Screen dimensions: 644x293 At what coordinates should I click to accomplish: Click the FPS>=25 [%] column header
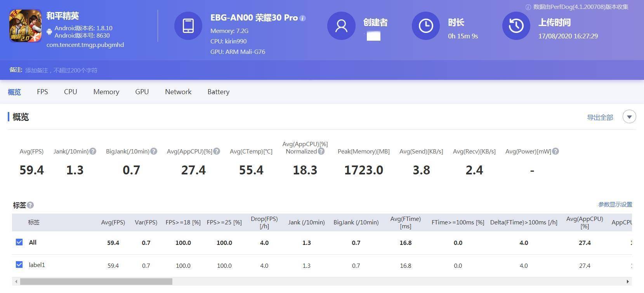click(224, 222)
